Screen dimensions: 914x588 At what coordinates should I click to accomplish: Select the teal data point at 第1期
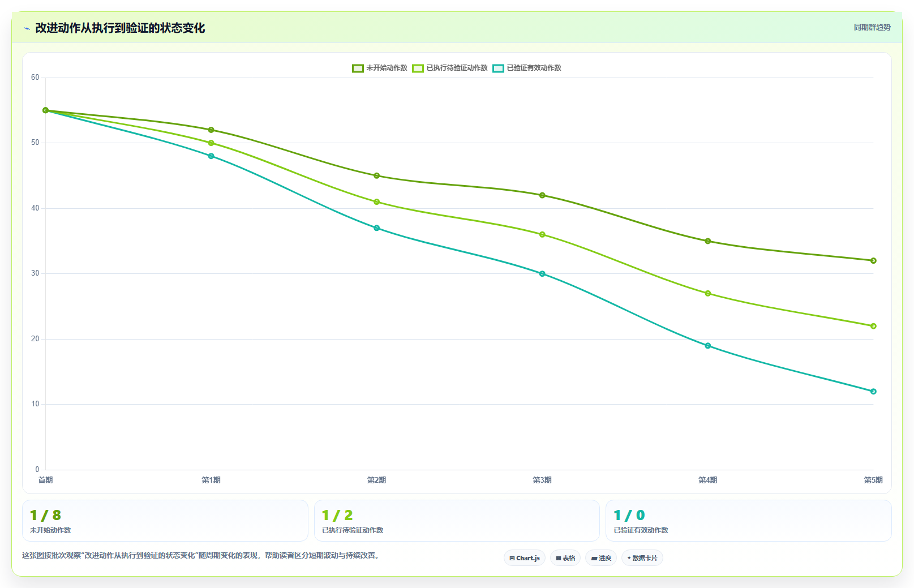click(x=211, y=156)
